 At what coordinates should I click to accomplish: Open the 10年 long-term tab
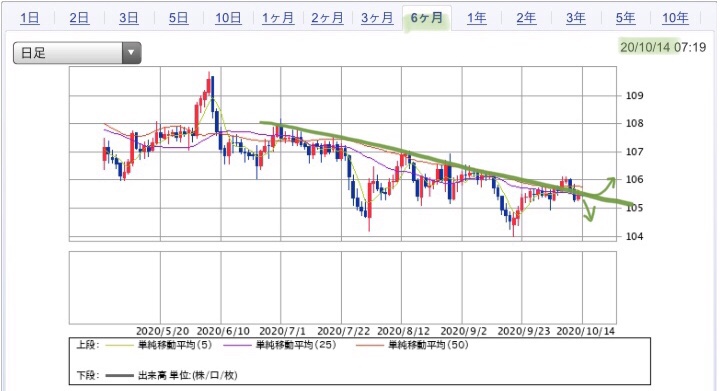click(676, 18)
